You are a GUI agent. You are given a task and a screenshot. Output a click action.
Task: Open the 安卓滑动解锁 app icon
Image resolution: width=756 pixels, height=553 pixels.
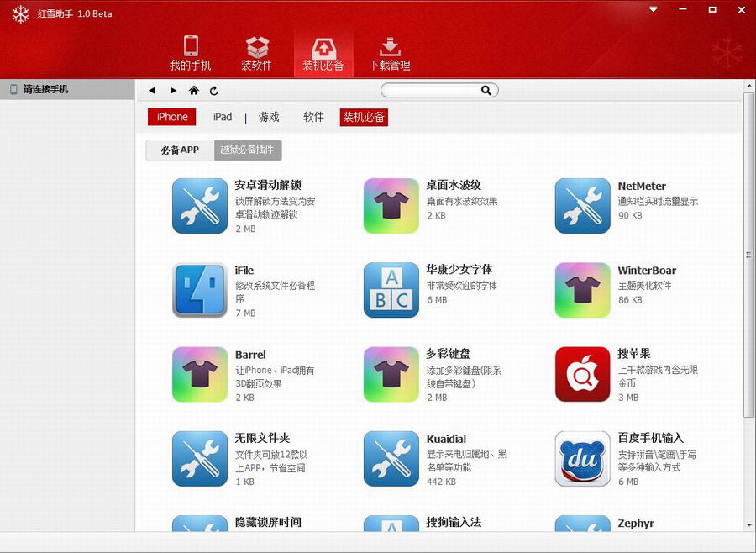click(x=200, y=206)
